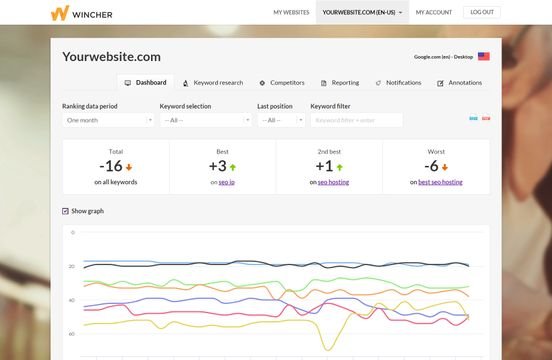This screenshot has width=552, height=360.
Task: Open MY ACCOUNT in top navigation
Action: click(434, 12)
